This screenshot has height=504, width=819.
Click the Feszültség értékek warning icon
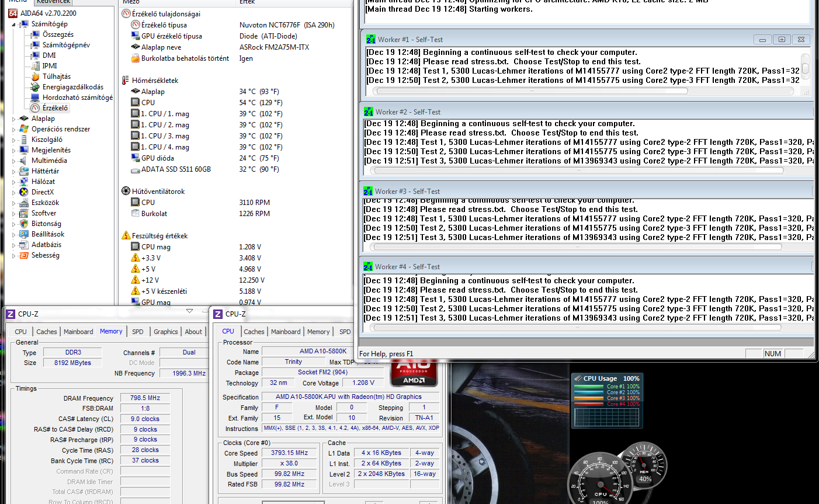[x=126, y=236]
